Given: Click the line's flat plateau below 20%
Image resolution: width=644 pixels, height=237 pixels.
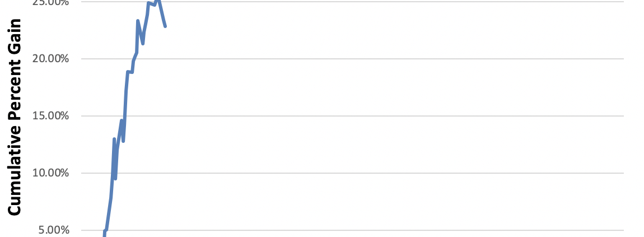Looking at the screenshot, I should (x=129, y=72).
